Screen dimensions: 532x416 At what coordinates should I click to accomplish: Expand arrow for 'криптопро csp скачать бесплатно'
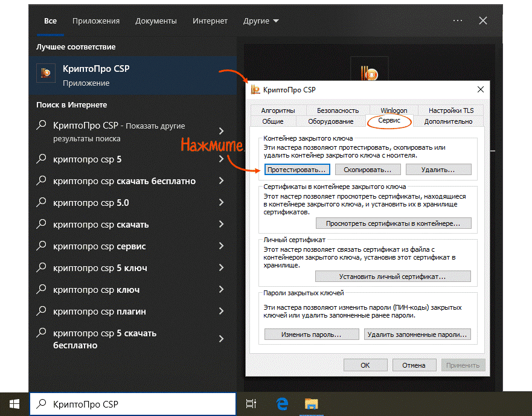click(x=222, y=181)
